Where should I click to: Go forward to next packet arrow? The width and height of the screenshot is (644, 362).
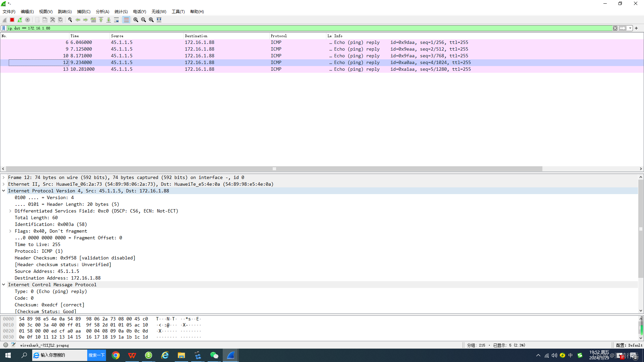click(x=86, y=20)
